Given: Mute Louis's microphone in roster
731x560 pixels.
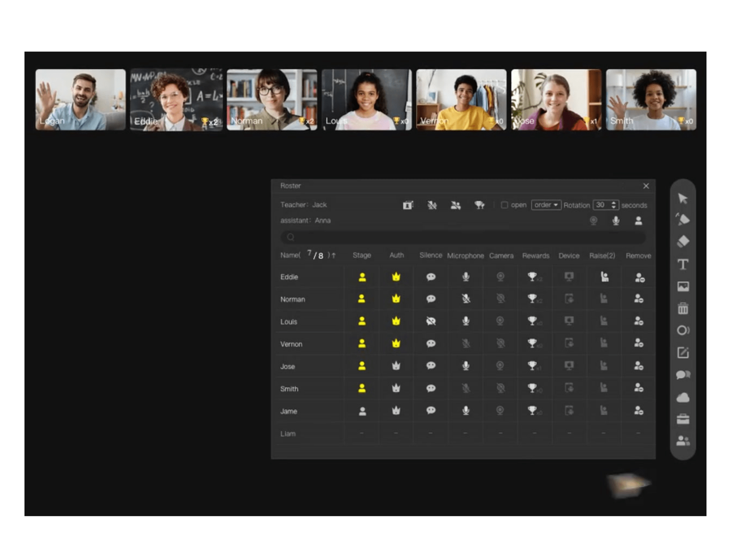Looking at the screenshot, I should (466, 321).
